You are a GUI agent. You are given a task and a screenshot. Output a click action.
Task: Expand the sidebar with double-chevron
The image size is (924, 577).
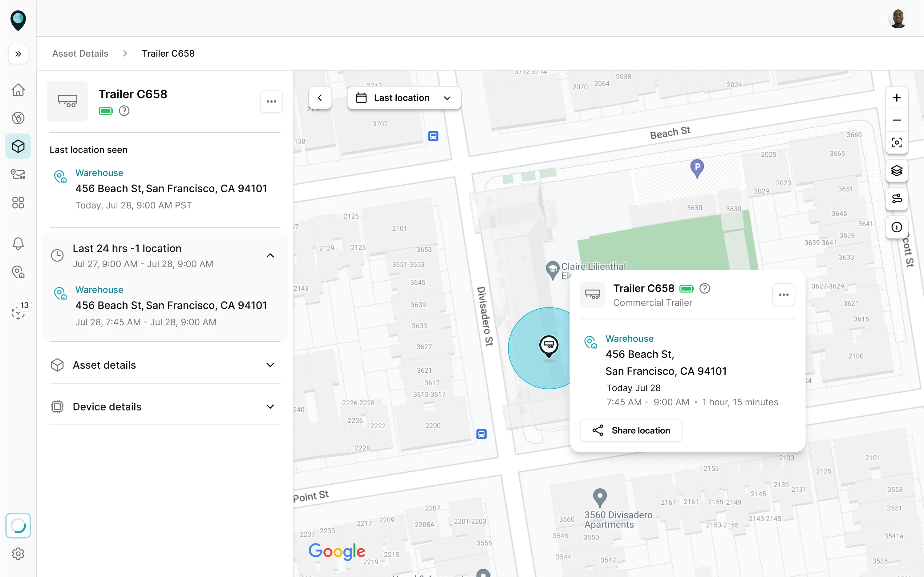tap(18, 54)
